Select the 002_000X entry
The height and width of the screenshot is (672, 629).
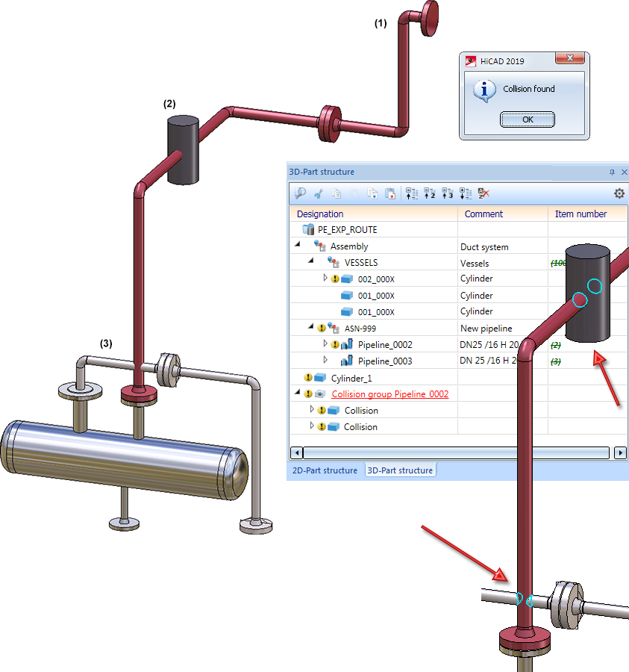pos(376,279)
